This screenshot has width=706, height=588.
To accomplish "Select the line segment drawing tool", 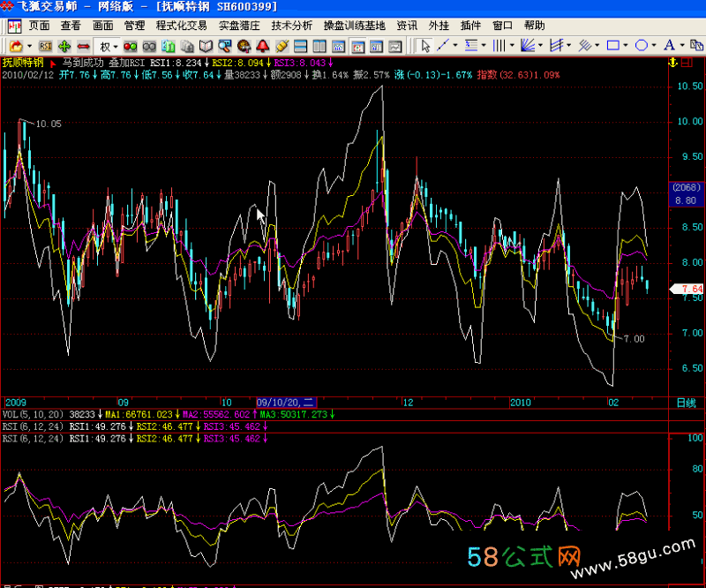I will click(443, 46).
